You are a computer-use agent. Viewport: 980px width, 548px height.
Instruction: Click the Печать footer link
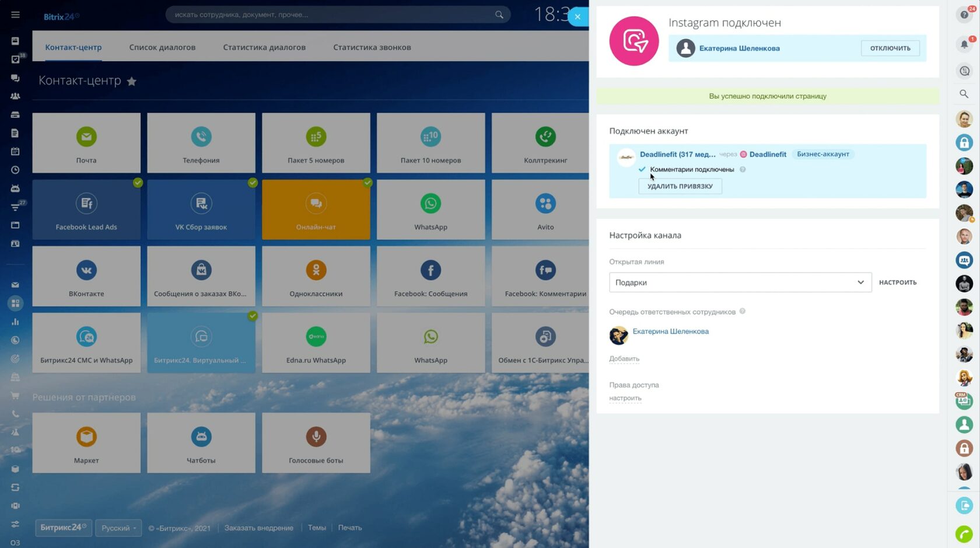(x=350, y=528)
